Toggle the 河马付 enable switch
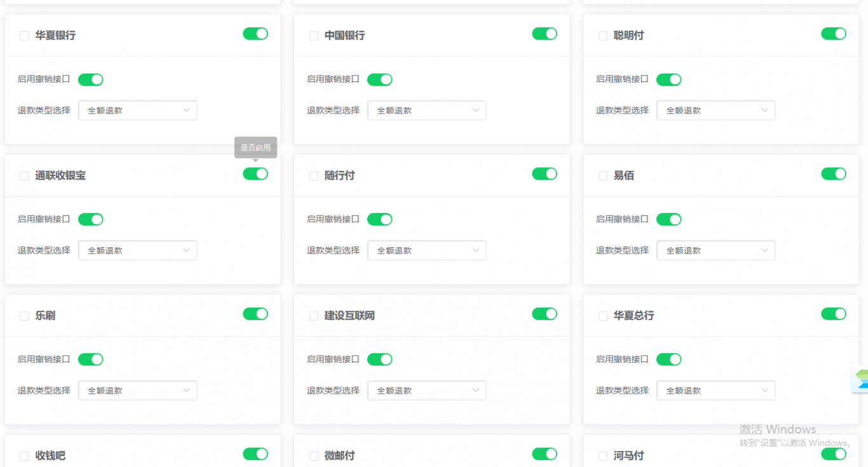The height and width of the screenshot is (467, 868). point(834,454)
